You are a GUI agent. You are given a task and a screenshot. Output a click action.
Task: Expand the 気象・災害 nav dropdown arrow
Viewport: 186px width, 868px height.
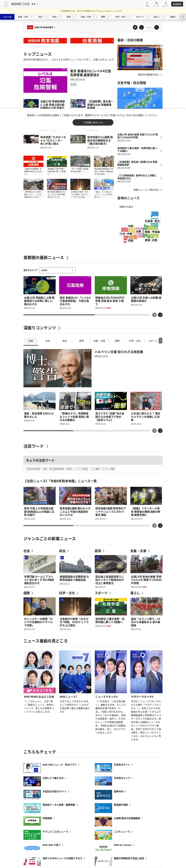point(94,17)
